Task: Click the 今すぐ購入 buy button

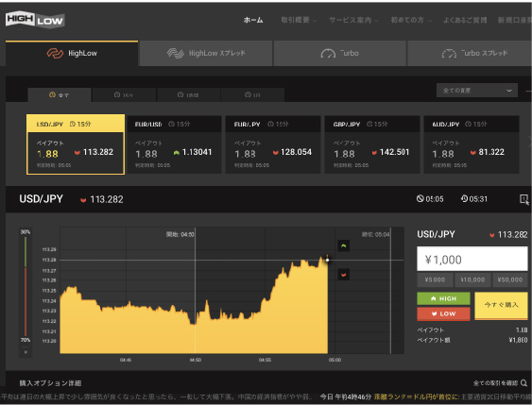Action: (x=501, y=306)
